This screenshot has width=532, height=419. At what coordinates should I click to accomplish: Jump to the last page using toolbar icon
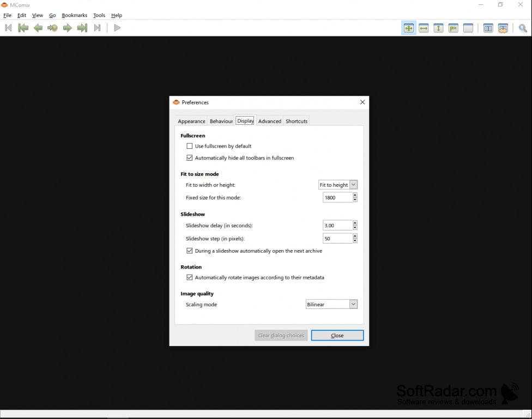[98, 28]
